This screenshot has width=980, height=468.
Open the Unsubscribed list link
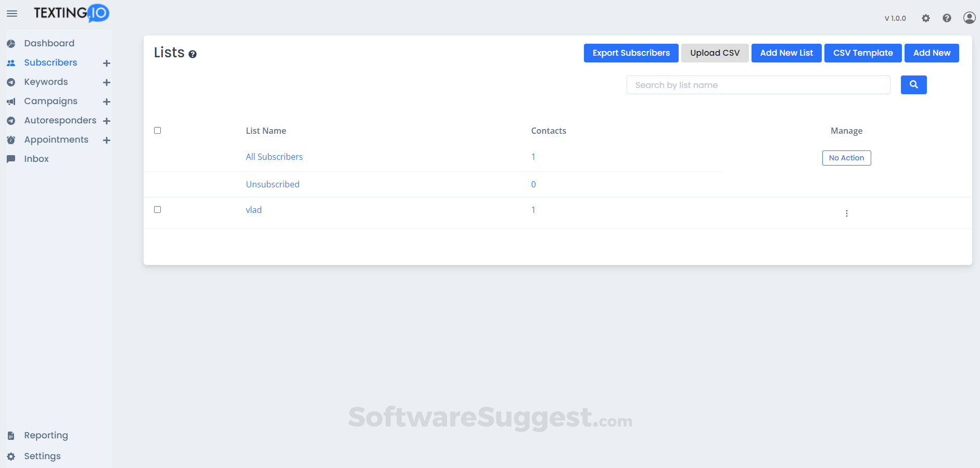coord(273,184)
